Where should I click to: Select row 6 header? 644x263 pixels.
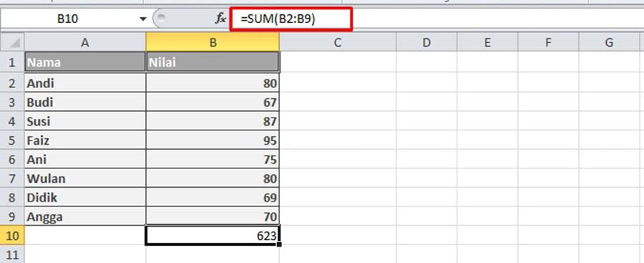pyautogui.click(x=12, y=160)
